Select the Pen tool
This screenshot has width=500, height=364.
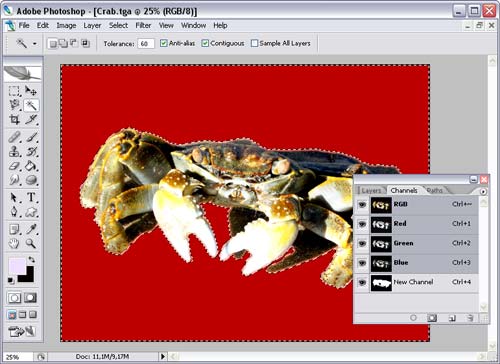(x=14, y=212)
